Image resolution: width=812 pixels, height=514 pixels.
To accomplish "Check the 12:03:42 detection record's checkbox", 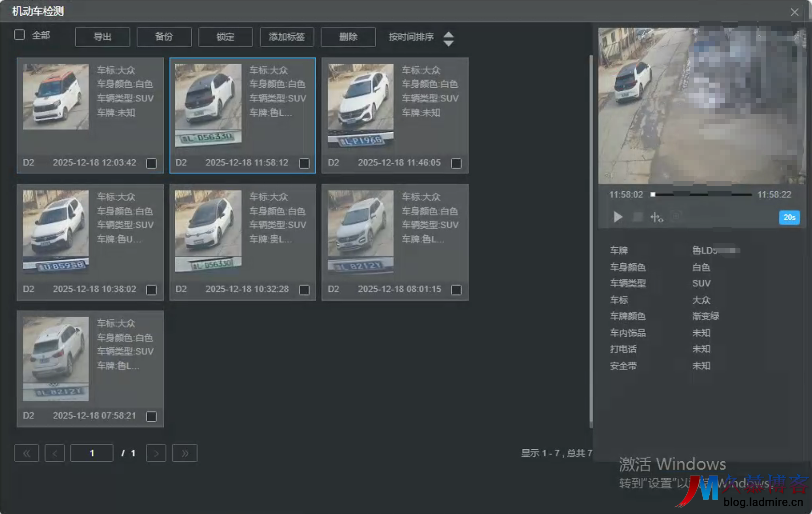I will (x=152, y=163).
